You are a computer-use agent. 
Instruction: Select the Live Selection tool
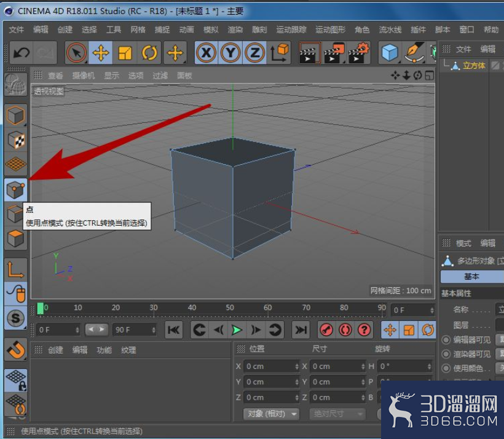76,52
